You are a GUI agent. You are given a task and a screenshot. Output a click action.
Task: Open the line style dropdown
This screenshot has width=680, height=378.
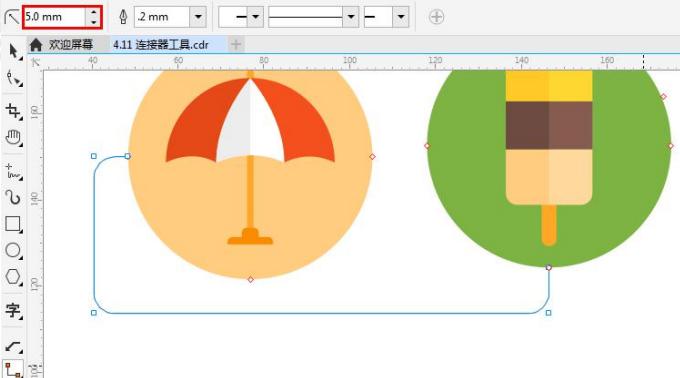pos(351,17)
